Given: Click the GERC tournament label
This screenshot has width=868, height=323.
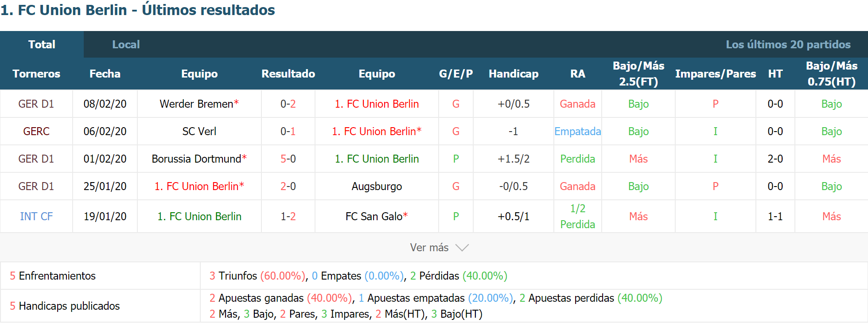Looking at the screenshot, I should pyautogui.click(x=36, y=131).
